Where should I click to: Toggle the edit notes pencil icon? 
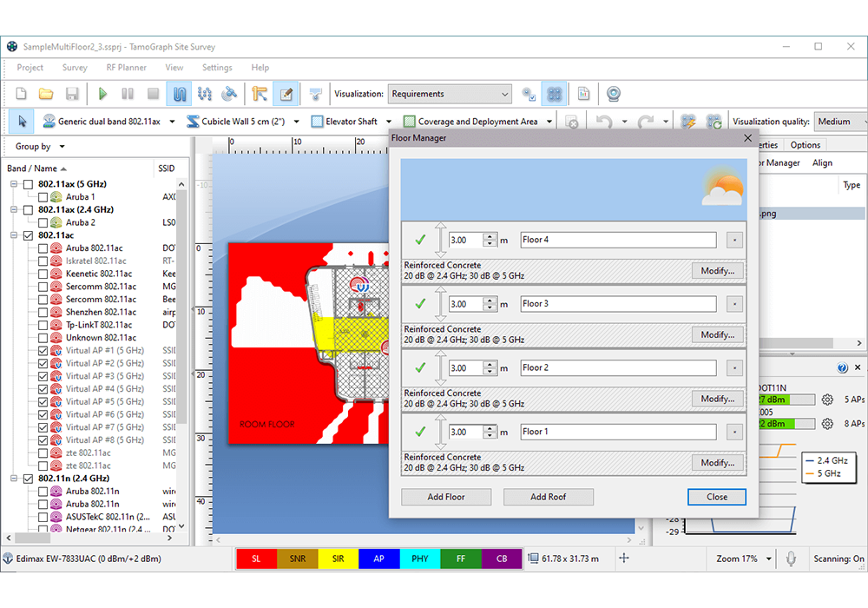click(x=286, y=94)
